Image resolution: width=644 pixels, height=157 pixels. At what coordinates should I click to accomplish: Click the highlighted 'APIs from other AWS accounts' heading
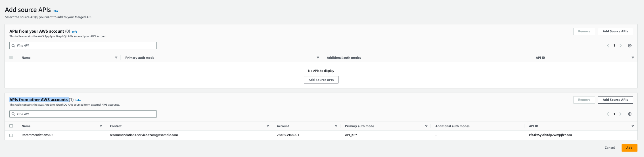click(39, 100)
